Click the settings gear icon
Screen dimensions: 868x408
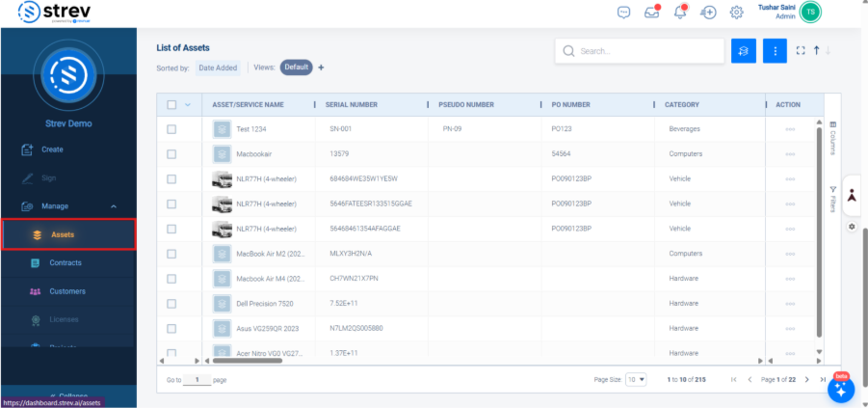737,13
